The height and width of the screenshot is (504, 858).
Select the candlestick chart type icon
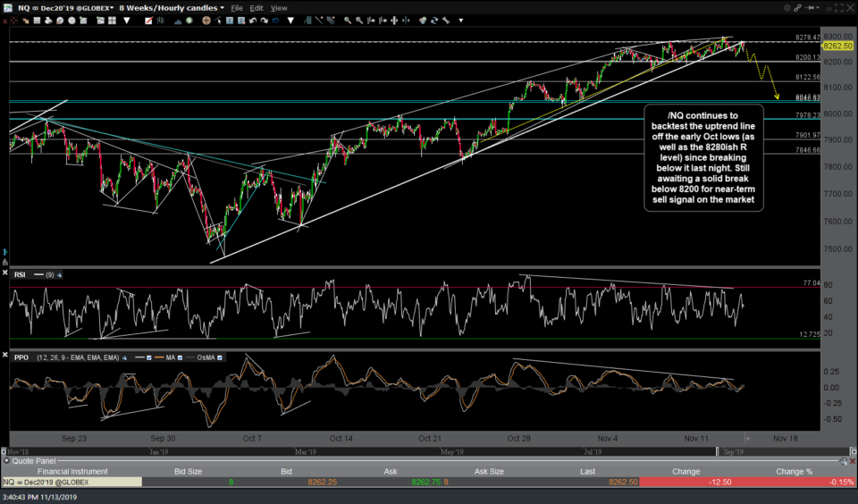coord(160,21)
